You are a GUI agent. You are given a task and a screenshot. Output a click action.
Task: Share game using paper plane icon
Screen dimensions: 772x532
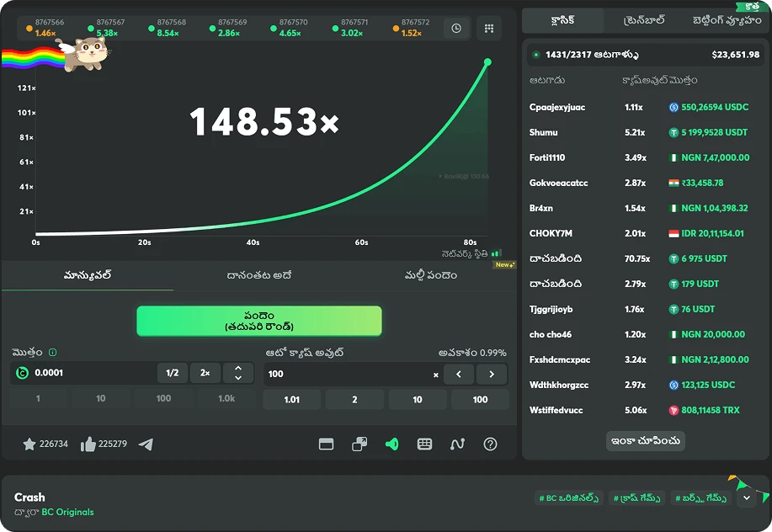tap(146, 444)
